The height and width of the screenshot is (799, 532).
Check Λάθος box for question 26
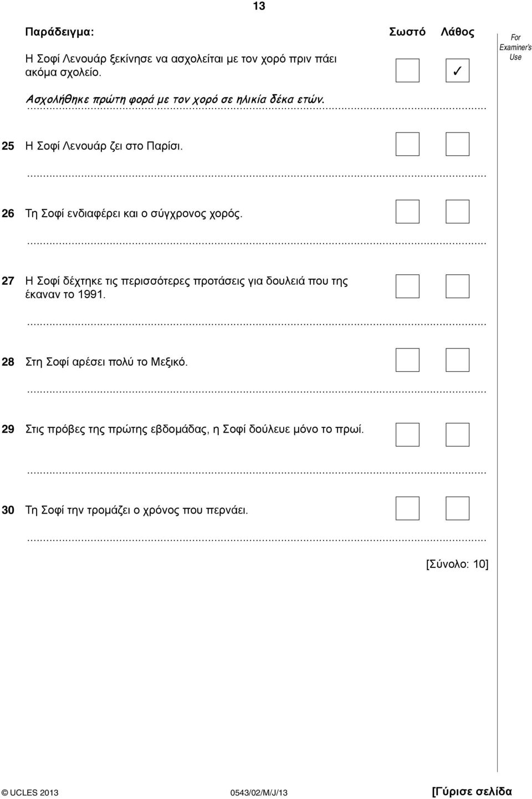point(458,211)
